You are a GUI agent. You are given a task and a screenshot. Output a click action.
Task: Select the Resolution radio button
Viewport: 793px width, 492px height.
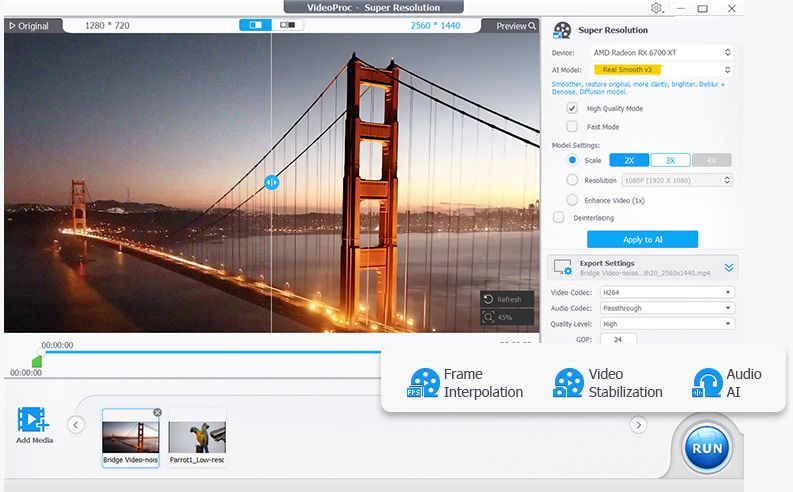pos(572,180)
